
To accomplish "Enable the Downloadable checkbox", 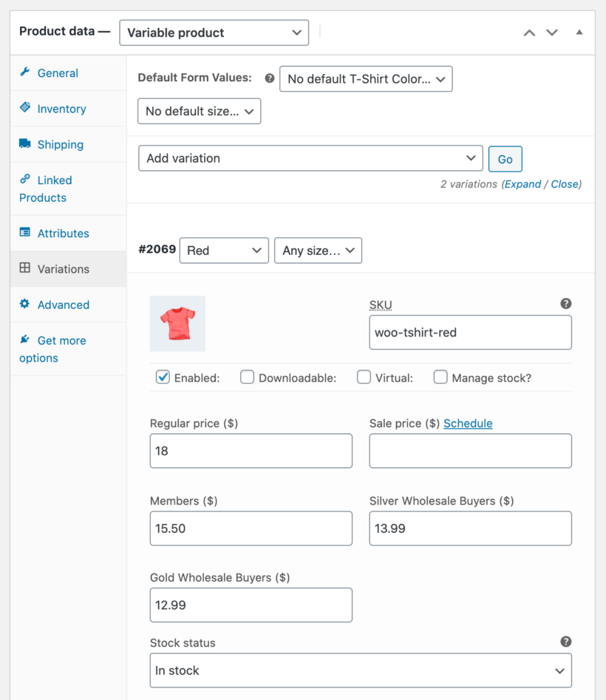I will (x=247, y=377).
